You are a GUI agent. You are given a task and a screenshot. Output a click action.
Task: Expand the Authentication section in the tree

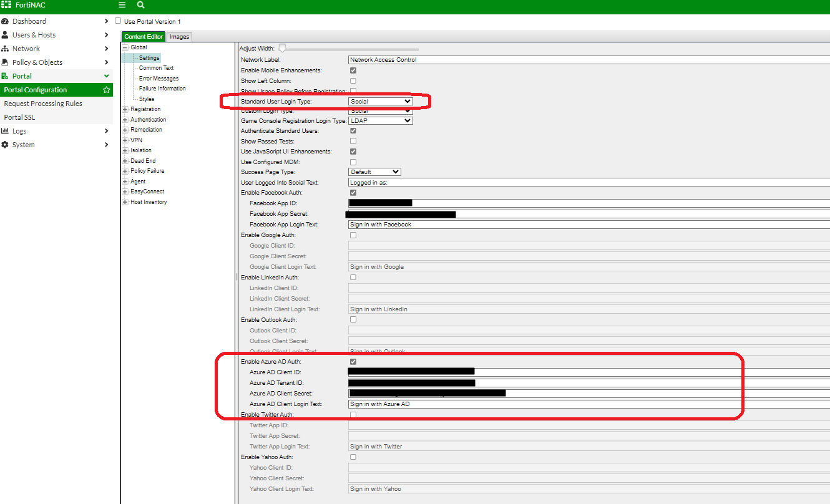(x=124, y=119)
